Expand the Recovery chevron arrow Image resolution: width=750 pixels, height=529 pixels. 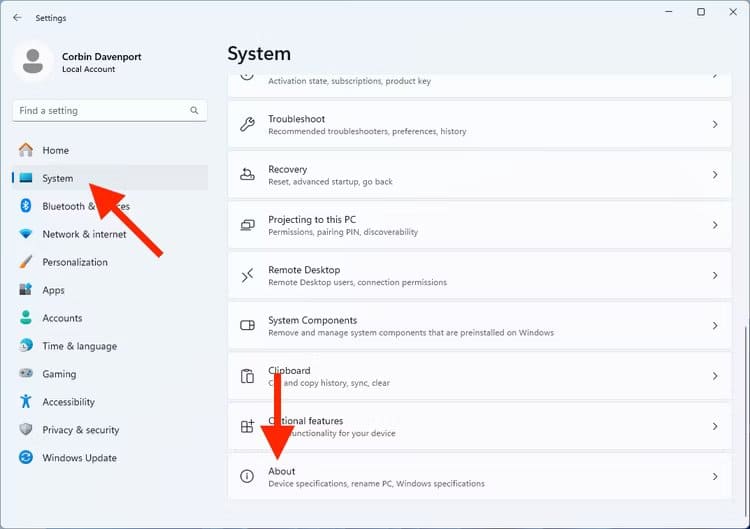pos(715,175)
